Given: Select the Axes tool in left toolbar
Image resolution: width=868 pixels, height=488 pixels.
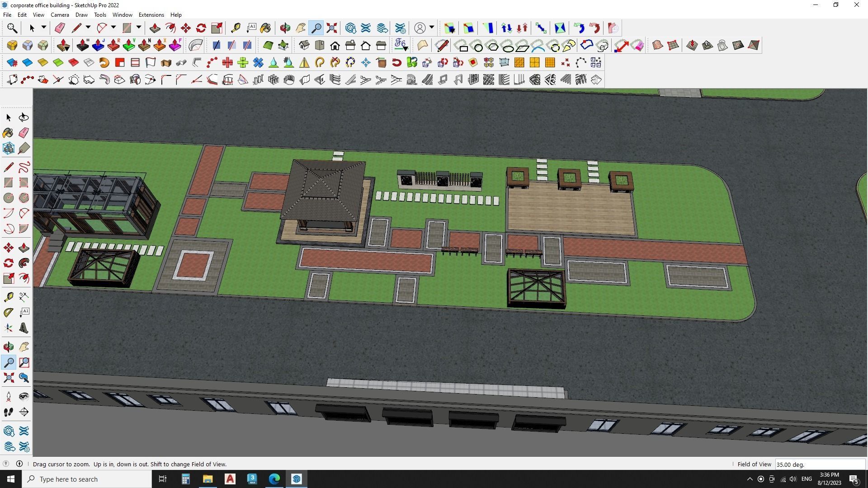Looking at the screenshot, I should 9,328.
